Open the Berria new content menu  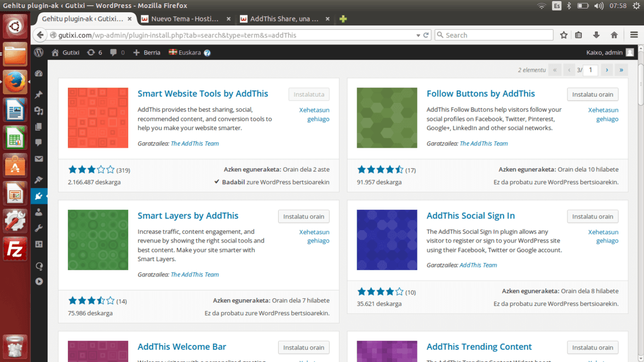tap(146, 52)
